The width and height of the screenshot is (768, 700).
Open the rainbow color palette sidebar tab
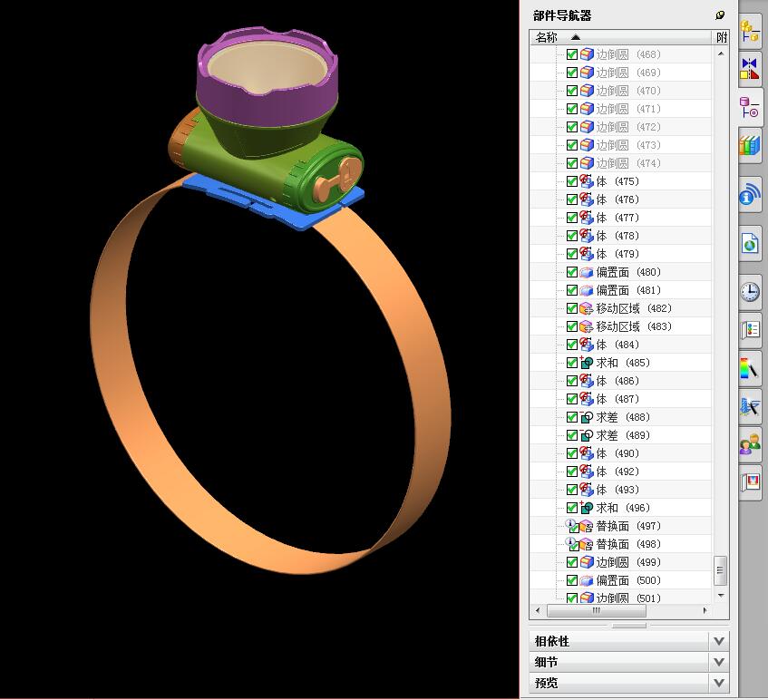749,368
